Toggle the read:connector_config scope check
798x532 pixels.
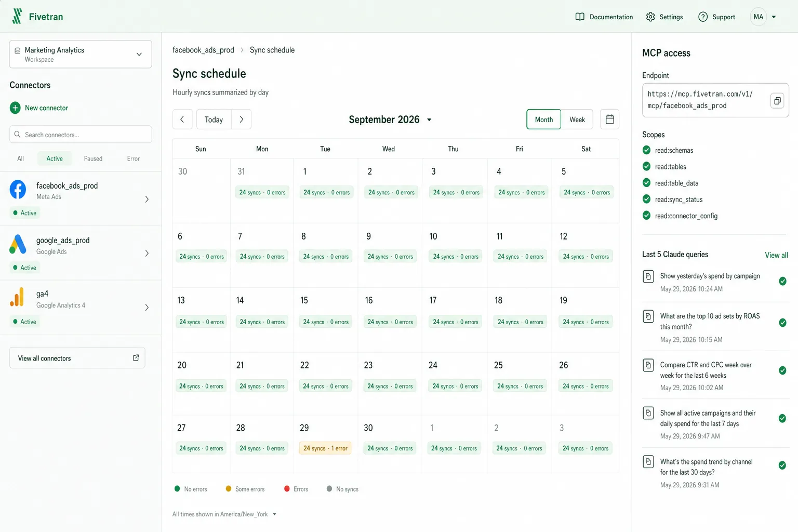(x=646, y=215)
